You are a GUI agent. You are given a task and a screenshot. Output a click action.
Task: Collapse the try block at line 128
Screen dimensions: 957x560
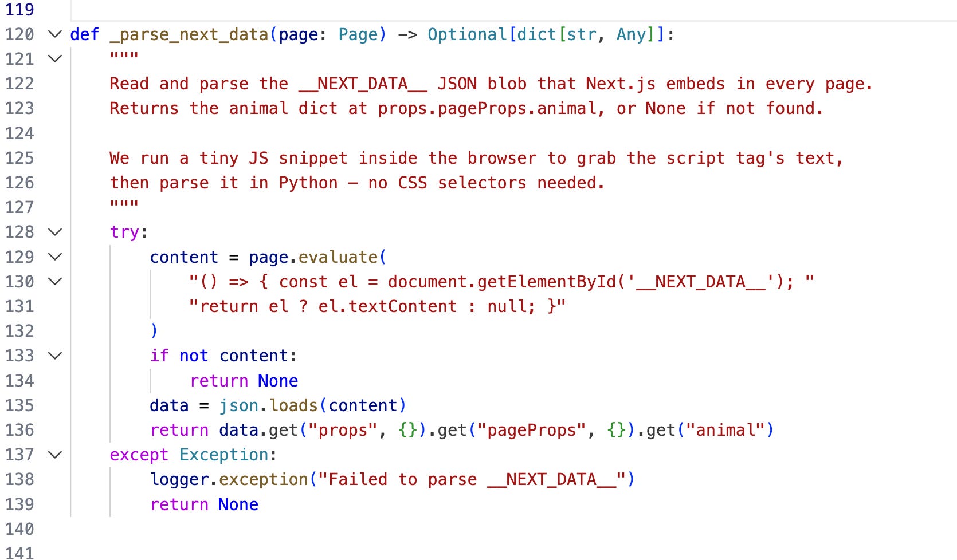55,232
